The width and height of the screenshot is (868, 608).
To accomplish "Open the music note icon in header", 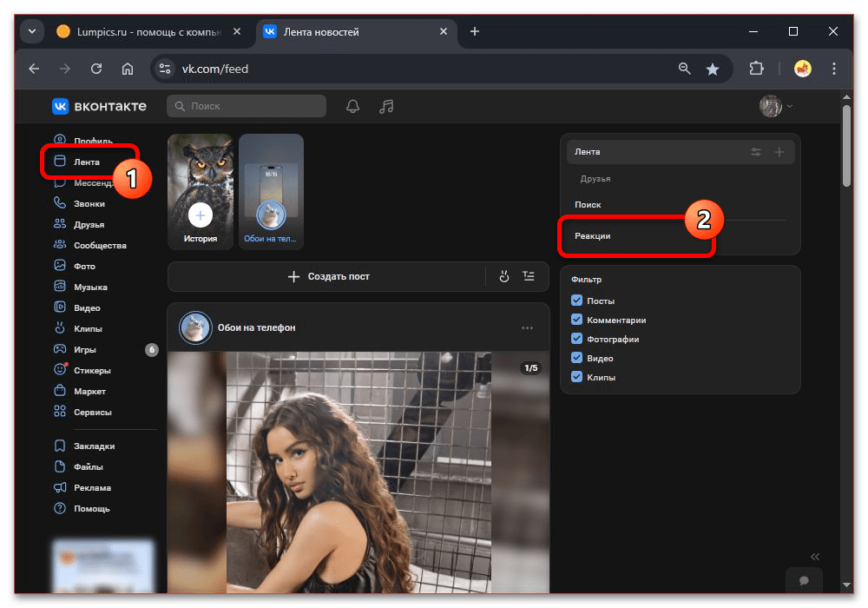I will tap(387, 106).
